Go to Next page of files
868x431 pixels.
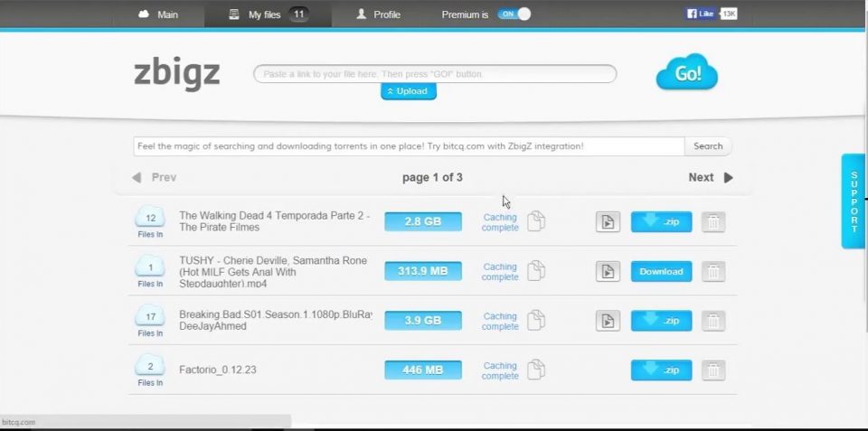(710, 178)
